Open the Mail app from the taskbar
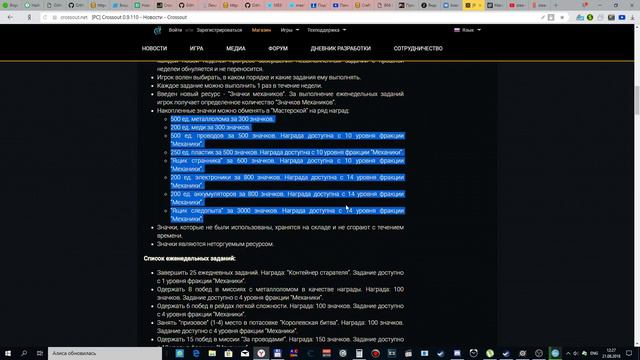This screenshot has height=360, width=640. tap(245, 353)
